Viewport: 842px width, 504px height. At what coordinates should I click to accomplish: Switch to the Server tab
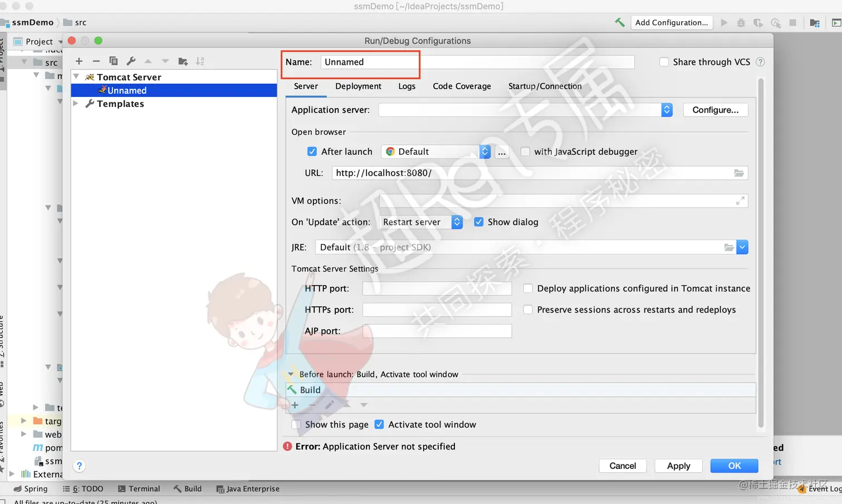coord(306,86)
